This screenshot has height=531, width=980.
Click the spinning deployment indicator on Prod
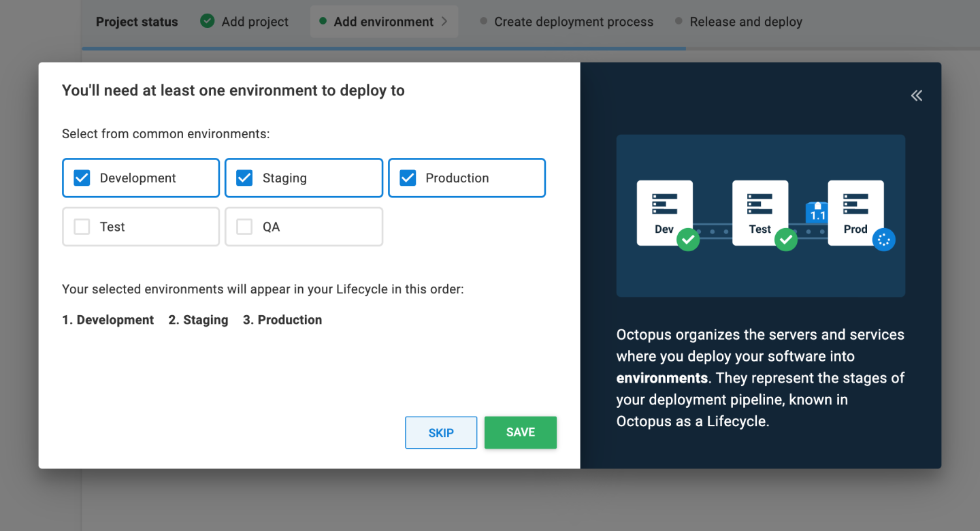pos(884,239)
